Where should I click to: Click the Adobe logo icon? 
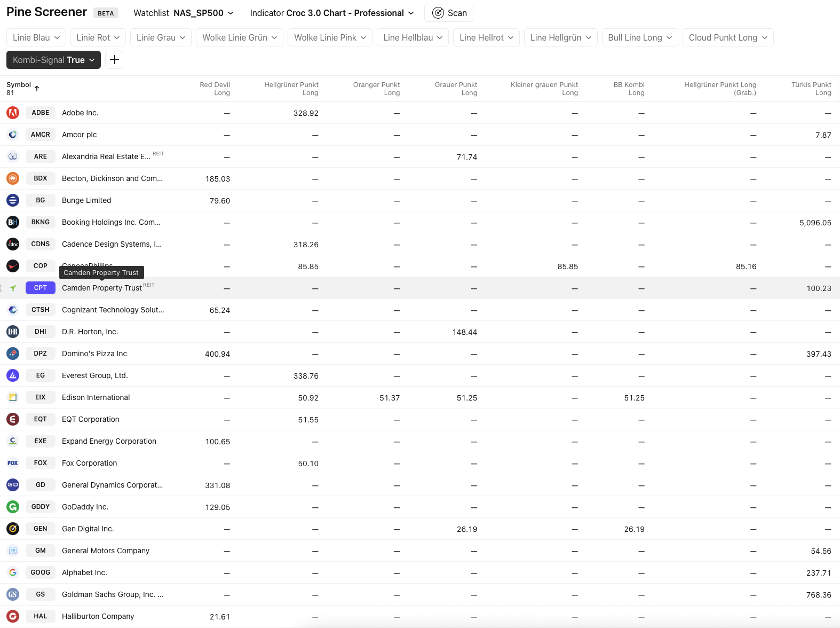point(13,113)
